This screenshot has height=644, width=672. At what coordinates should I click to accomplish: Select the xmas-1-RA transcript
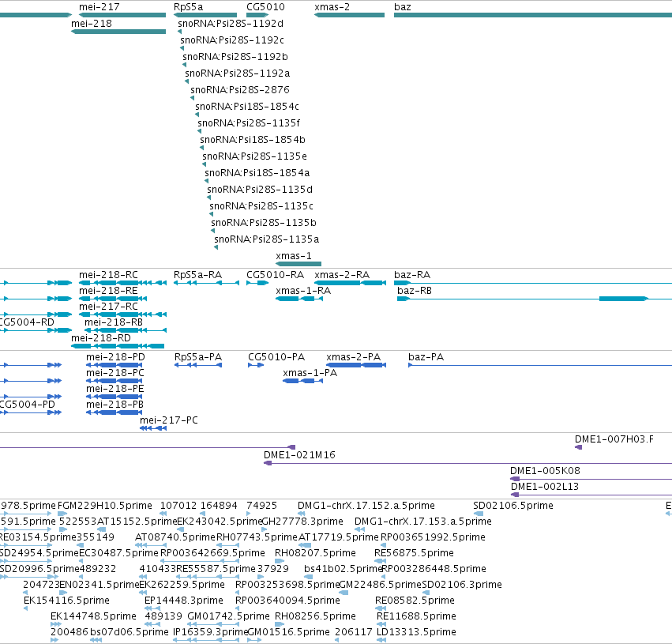(299, 299)
